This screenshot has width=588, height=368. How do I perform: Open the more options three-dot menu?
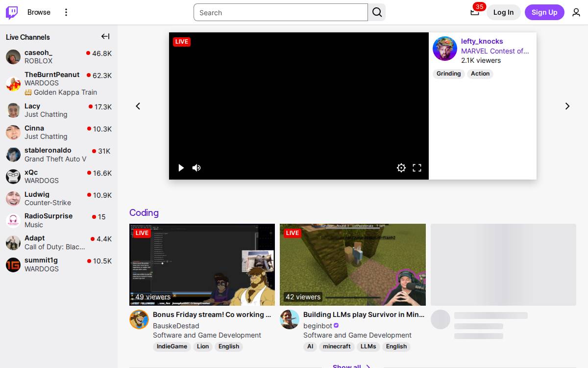coord(66,12)
